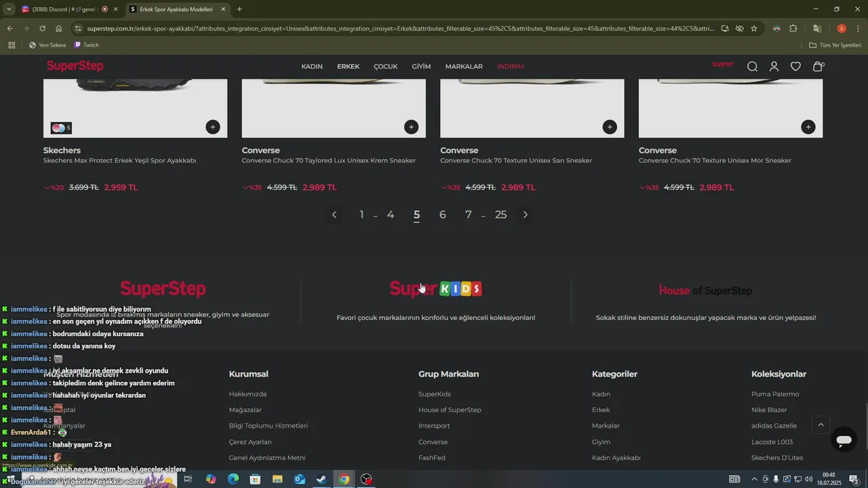Open Outlook from the taskbar
868x488 pixels.
point(300,479)
